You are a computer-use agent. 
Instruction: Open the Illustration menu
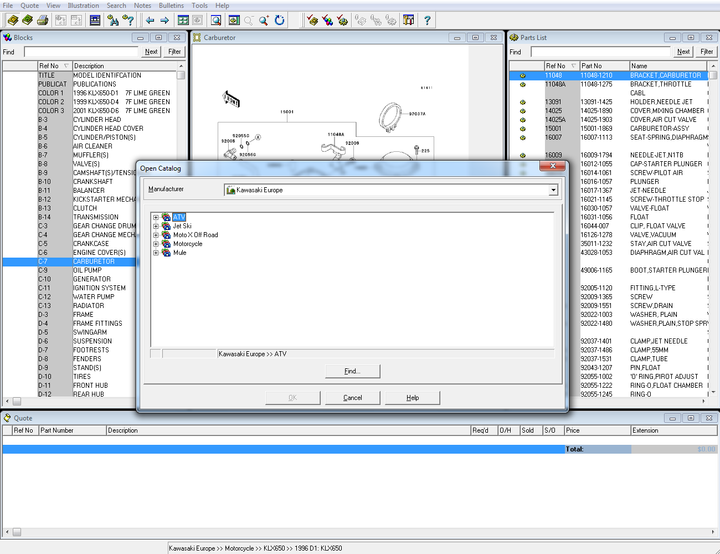coord(83,6)
